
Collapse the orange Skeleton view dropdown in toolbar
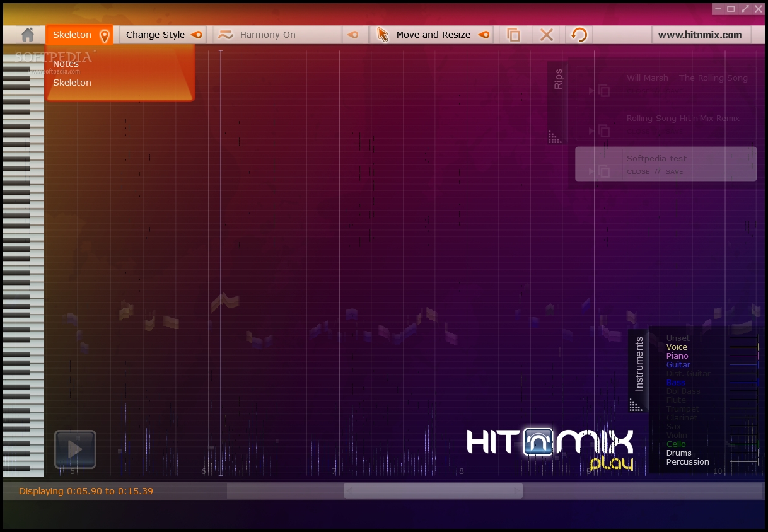(79, 35)
